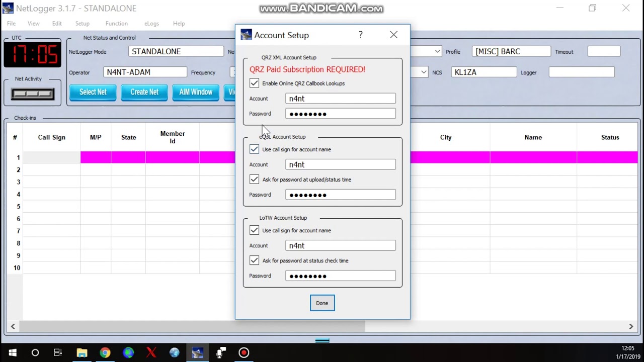Toggle eQSL Use call sign for account name
The image size is (644, 362).
tap(254, 149)
